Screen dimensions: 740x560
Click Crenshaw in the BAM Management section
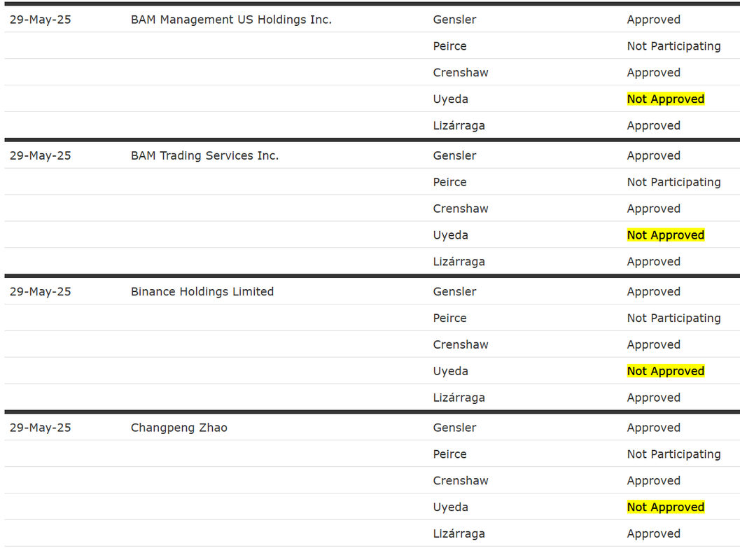pos(461,73)
